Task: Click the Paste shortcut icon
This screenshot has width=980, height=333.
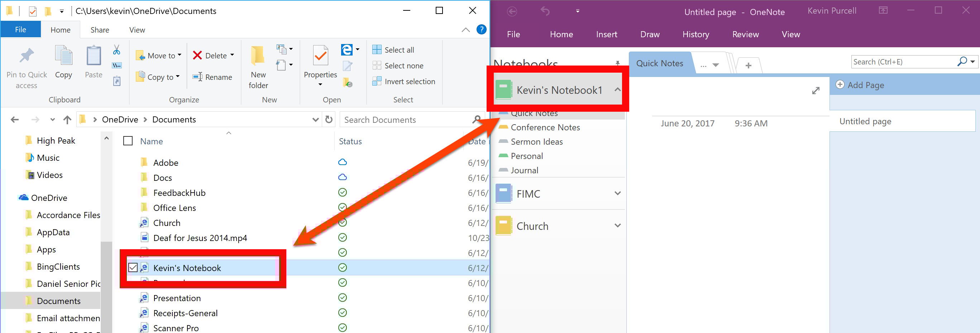Action: coord(117,81)
